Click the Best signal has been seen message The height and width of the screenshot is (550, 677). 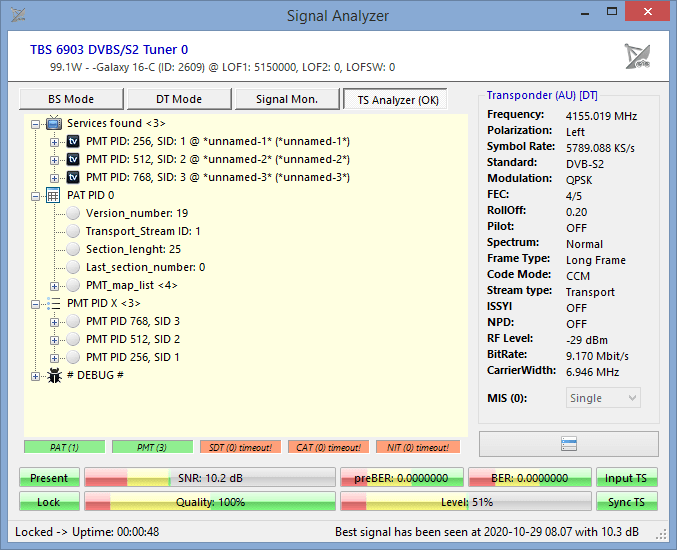(487, 531)
